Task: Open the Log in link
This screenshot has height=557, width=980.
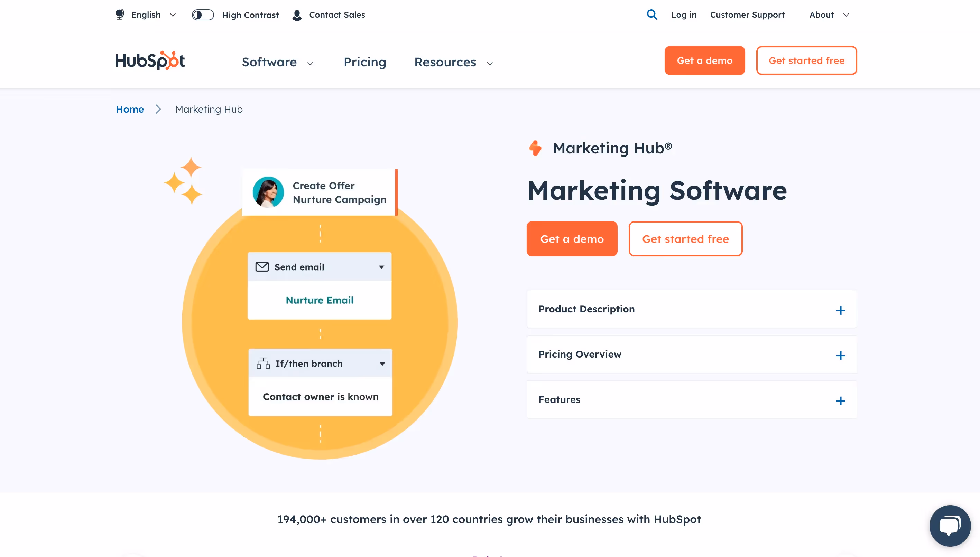Action: (x=684, y=15)
